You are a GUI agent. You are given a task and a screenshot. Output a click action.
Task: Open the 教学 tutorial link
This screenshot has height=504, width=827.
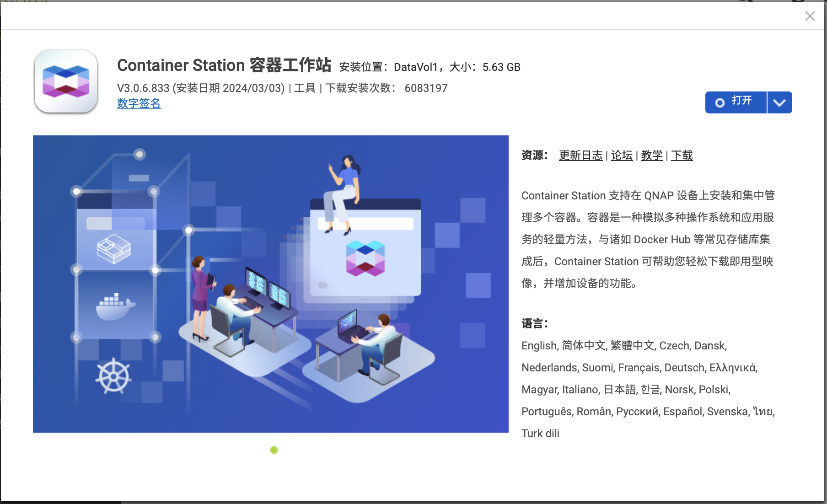pyautogui.click(x=652, y=155)
